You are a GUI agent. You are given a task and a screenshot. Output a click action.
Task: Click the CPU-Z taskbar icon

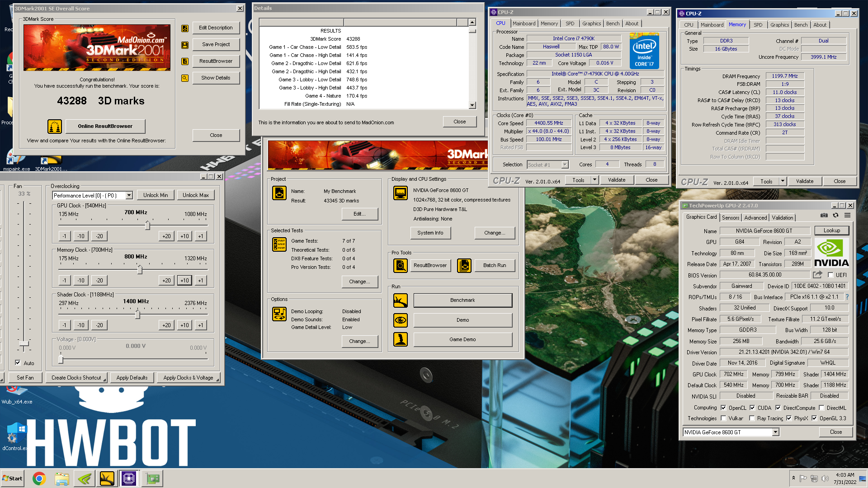[129, 479]
